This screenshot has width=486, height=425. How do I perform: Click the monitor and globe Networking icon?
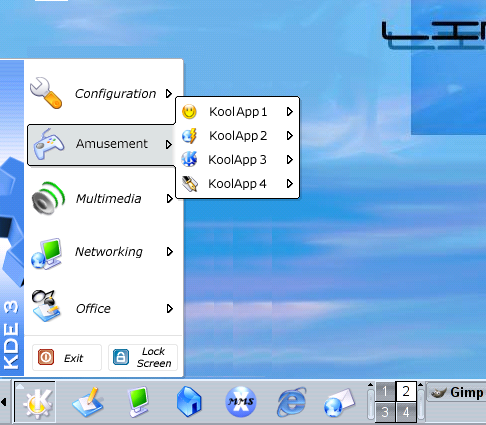tap(47, 253)
